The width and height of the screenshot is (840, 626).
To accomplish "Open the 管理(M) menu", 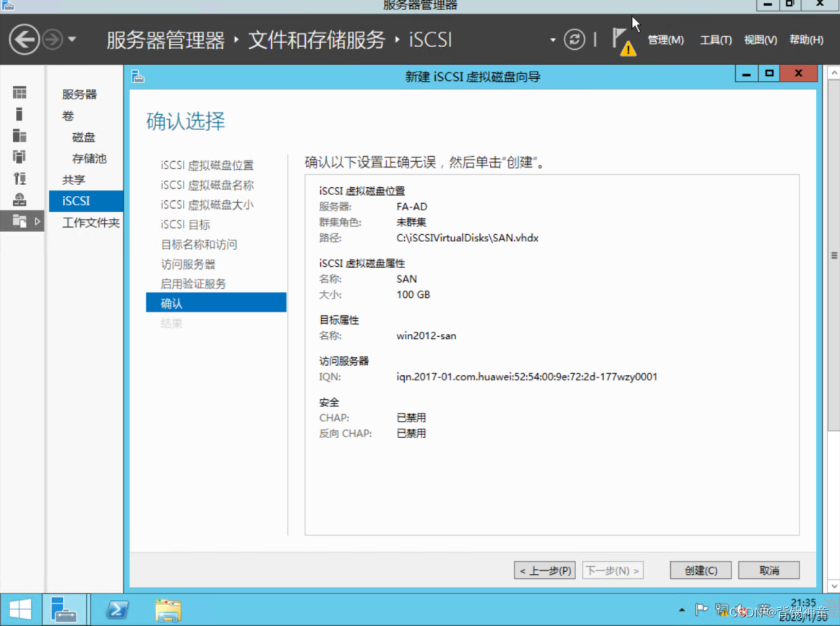I will point(665,40).
